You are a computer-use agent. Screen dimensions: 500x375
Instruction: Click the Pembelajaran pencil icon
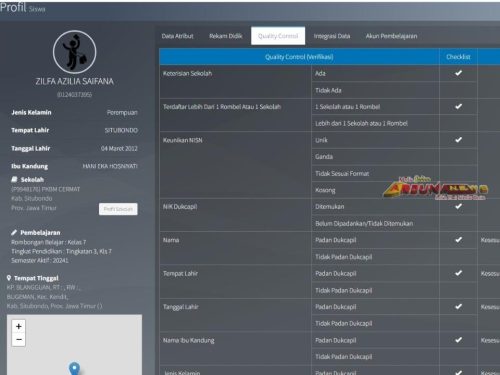(x=14, y=232)
